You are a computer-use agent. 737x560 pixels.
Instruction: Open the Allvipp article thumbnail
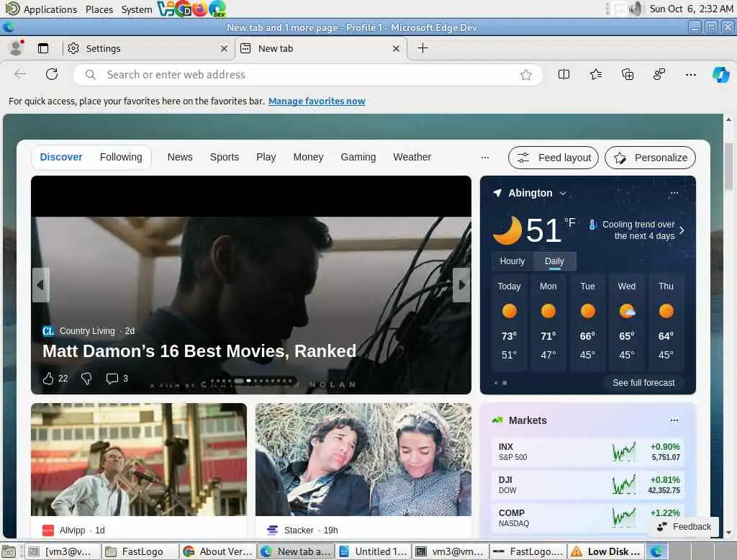(x=139, y=459)
